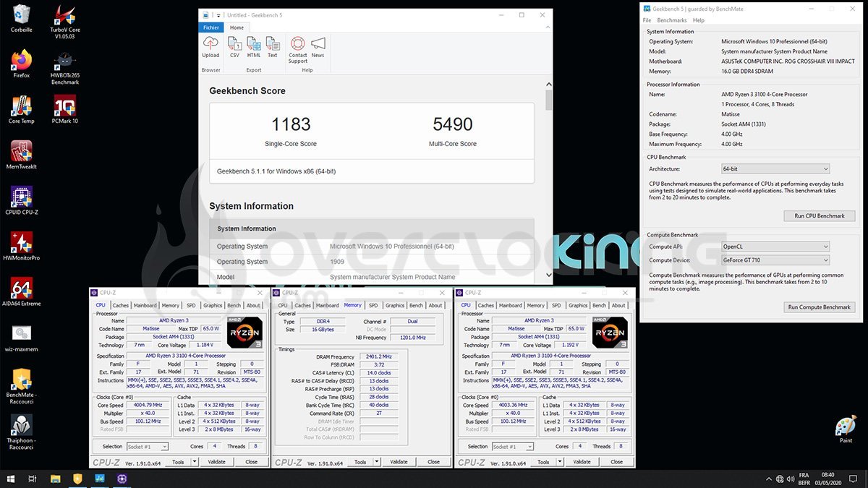Click Close button in the CPU-Z Memory window
The width and height of the screenshot is (868, 488).
(x=433, y=462)
